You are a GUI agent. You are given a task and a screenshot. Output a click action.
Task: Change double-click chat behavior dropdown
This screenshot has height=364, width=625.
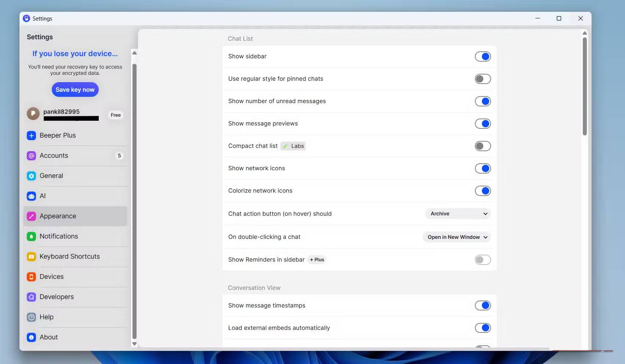pyautogui.click(x=457, y=237)
